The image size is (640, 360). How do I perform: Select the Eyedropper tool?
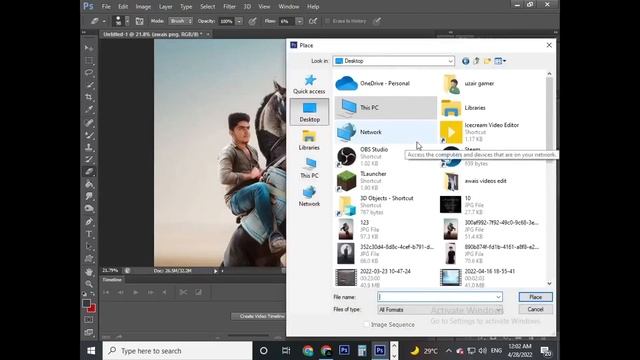tap(89, 109)
